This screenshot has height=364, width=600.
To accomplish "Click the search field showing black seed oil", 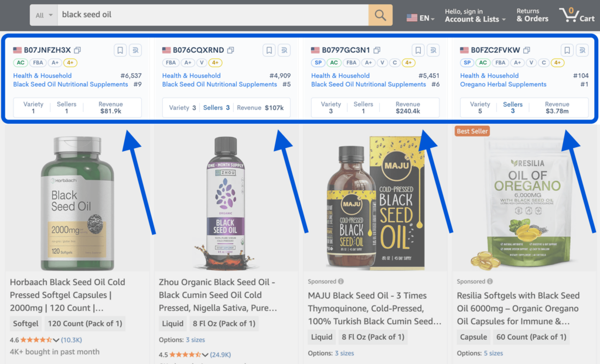I will point(205,15).
